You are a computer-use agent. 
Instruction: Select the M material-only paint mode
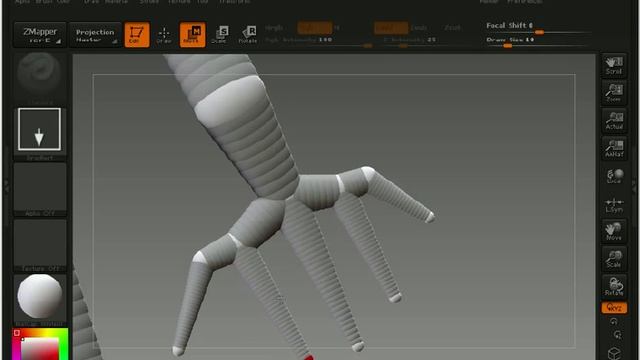(337, 28)
